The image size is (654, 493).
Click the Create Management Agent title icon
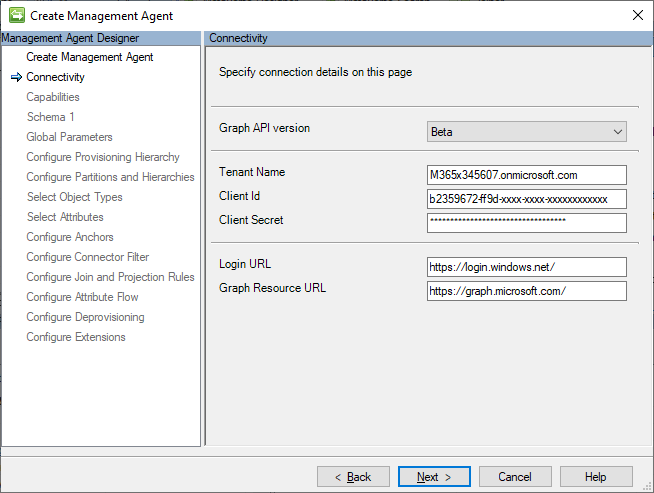point(16,16)
